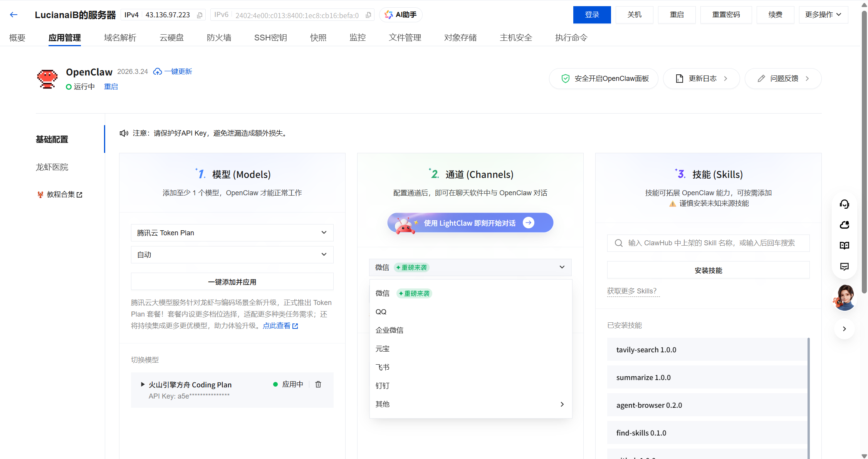Image resolution: width=868 pixels, height=459 pixels.
Task: Copy the IPv4 address
Action: (200, 15)
